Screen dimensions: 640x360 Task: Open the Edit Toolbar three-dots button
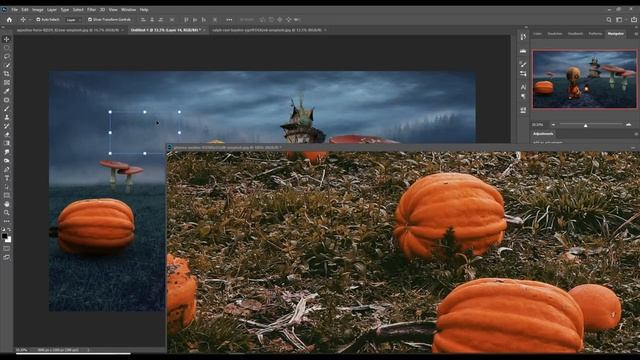(x=7, y=221)
